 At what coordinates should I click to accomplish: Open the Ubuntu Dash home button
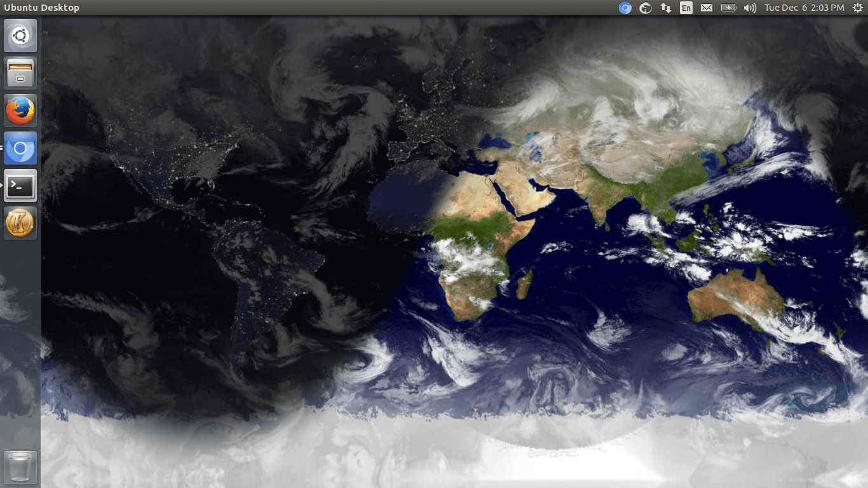pyautogui.click(x=20, y=35)
